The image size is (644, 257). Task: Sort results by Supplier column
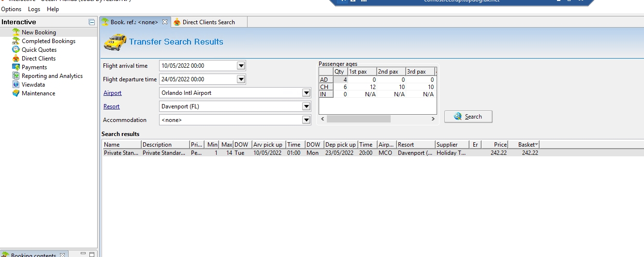click(452, 145)
